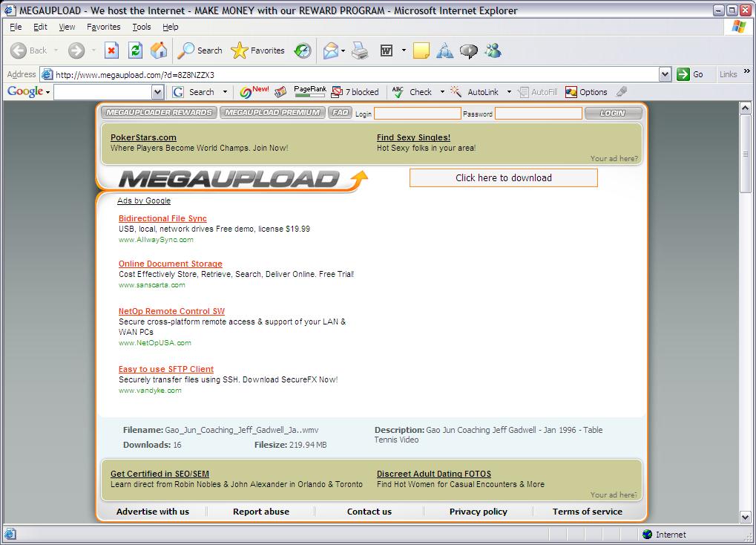Open the Favorites menu
756x545 pixels.
(x=104, y=27)
